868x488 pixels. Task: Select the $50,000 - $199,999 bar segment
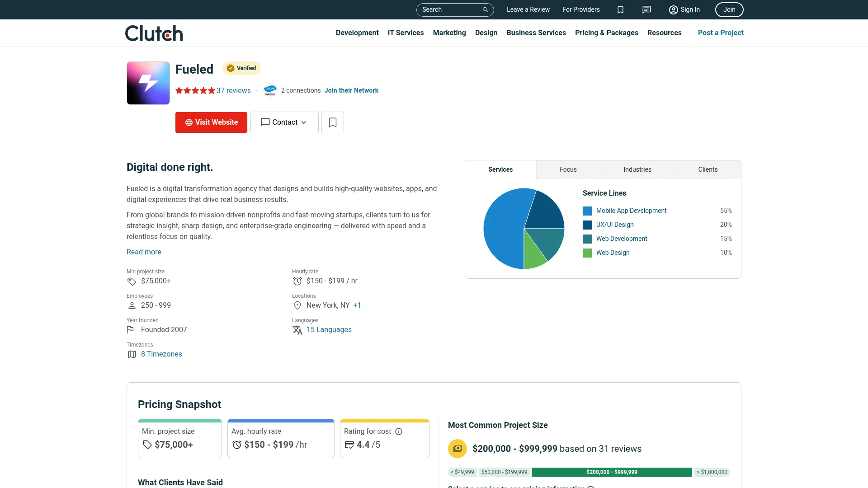pyautogui.click(x=504, y=472)
